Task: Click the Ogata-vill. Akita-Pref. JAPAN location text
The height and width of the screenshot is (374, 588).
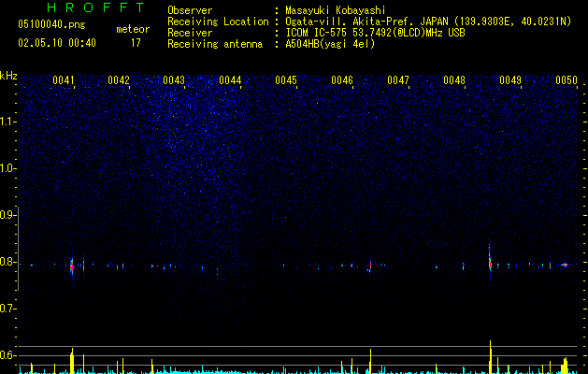Action: click(x=428, y=22)
